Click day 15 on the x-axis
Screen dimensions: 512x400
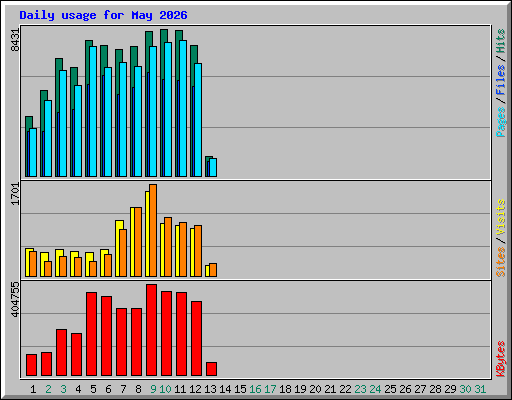click(240, 389)
